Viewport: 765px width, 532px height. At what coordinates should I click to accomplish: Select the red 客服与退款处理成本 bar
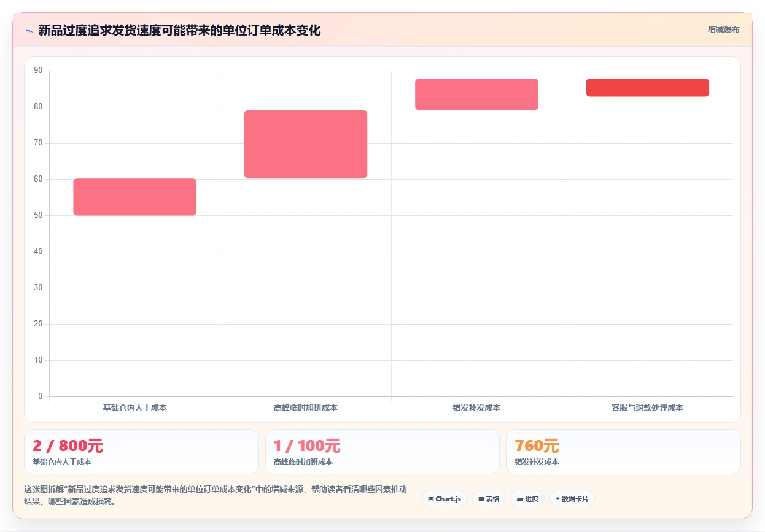647,88
